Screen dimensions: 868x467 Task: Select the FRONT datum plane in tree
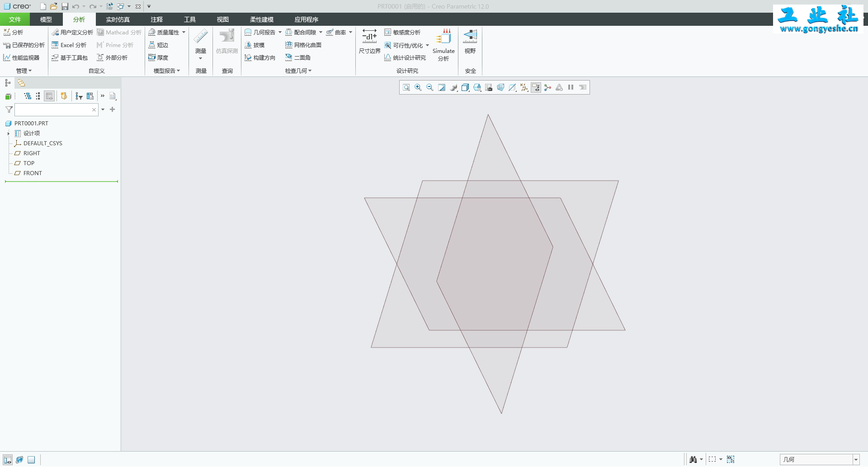(x=33, y=173)
